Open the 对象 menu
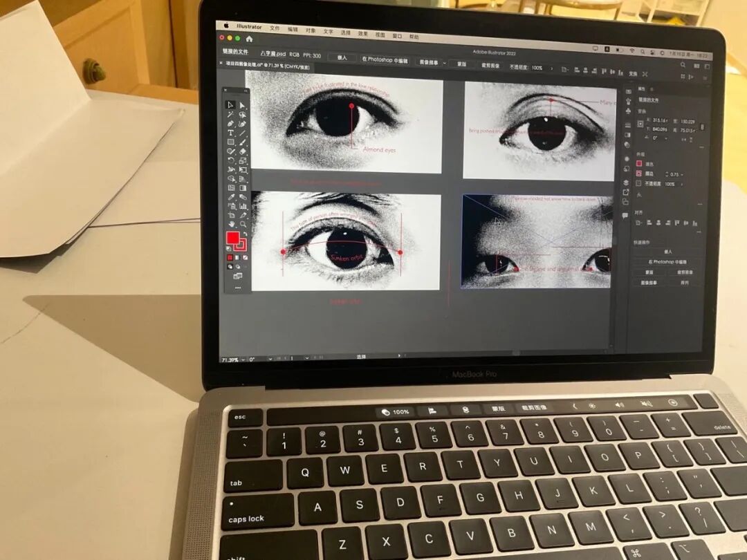Viewport: 747px width, 560px height. [311, 30]
